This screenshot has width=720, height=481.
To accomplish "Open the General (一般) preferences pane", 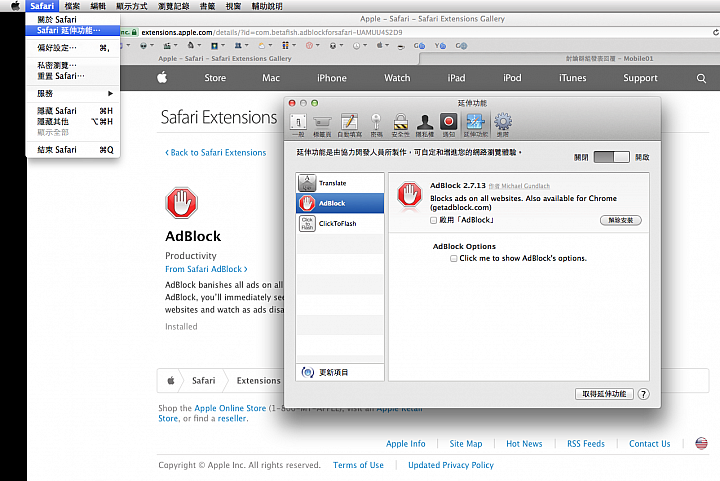I will point(298,125).
